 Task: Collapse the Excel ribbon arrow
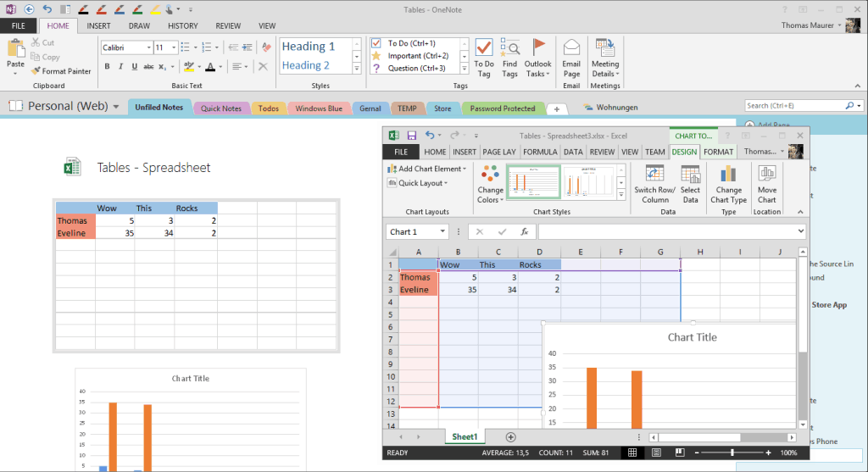(800, 212)
